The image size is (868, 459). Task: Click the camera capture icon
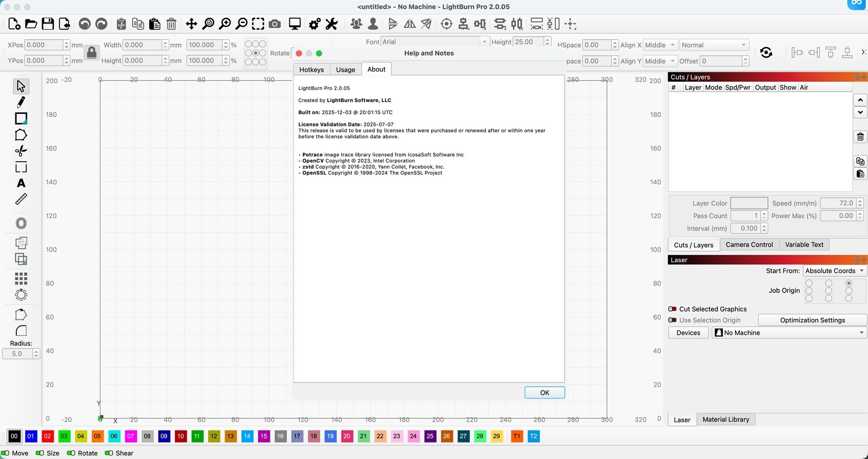275,24
